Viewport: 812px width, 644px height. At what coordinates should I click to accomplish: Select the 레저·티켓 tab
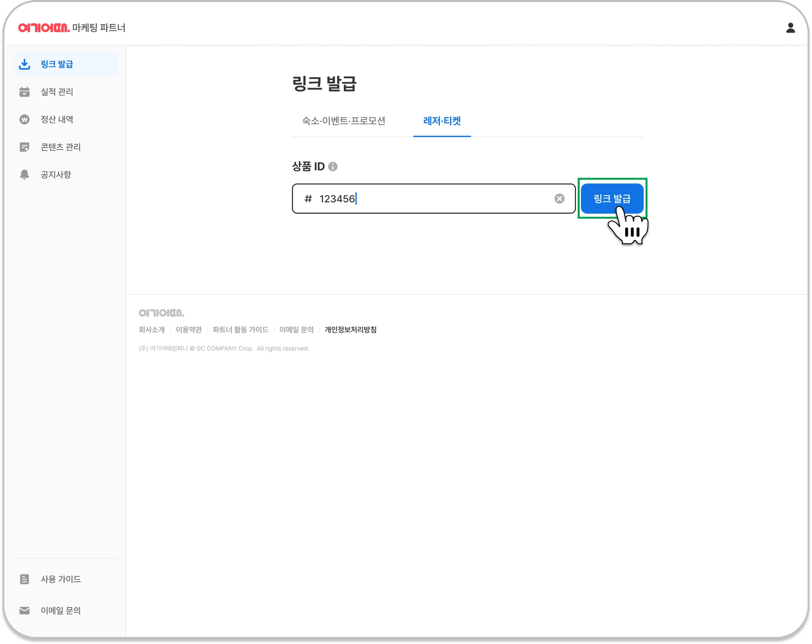pyautogui.click(x=442, y=121)
